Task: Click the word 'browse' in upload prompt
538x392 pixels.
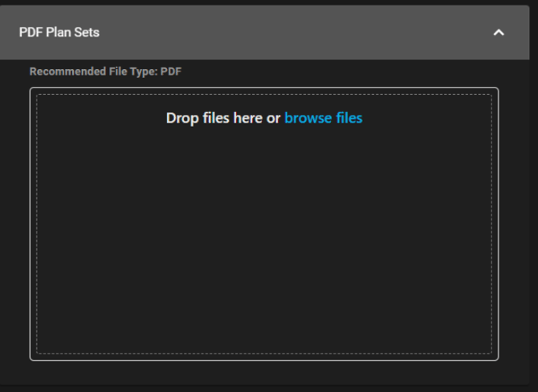Action: point(308,118)
